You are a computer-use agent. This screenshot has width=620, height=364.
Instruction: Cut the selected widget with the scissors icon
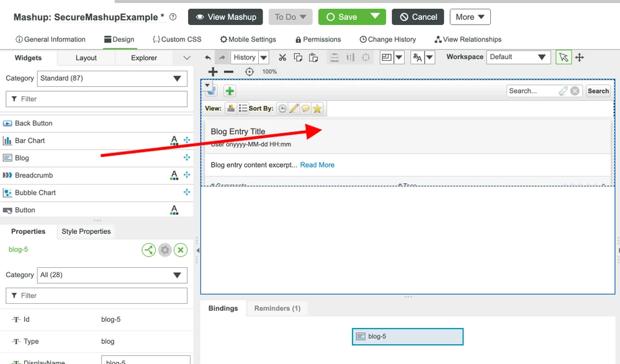tap(282, 57)
